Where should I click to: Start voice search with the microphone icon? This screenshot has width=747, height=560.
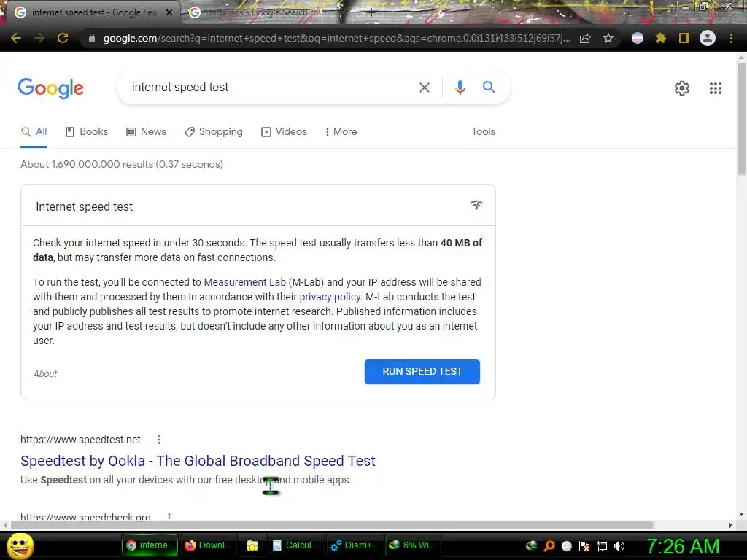click(x=460, y=87)
